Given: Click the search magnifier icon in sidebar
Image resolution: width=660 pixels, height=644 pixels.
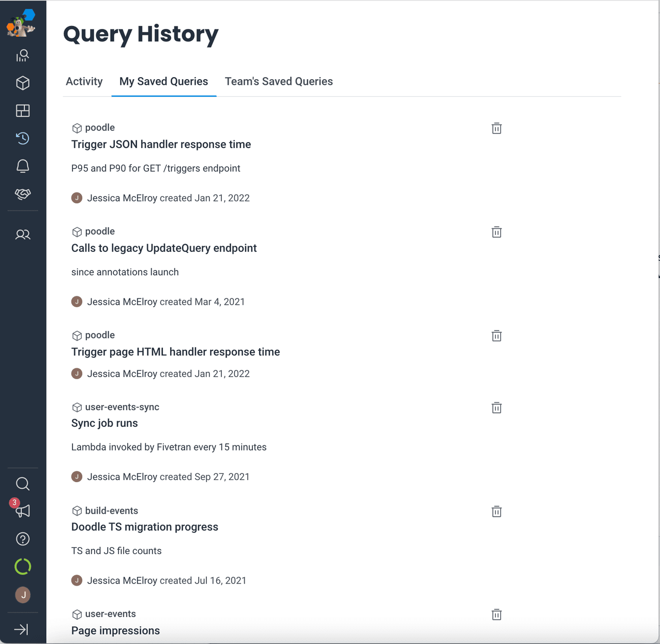Looking at the screenshot, I should pos(23,484).
